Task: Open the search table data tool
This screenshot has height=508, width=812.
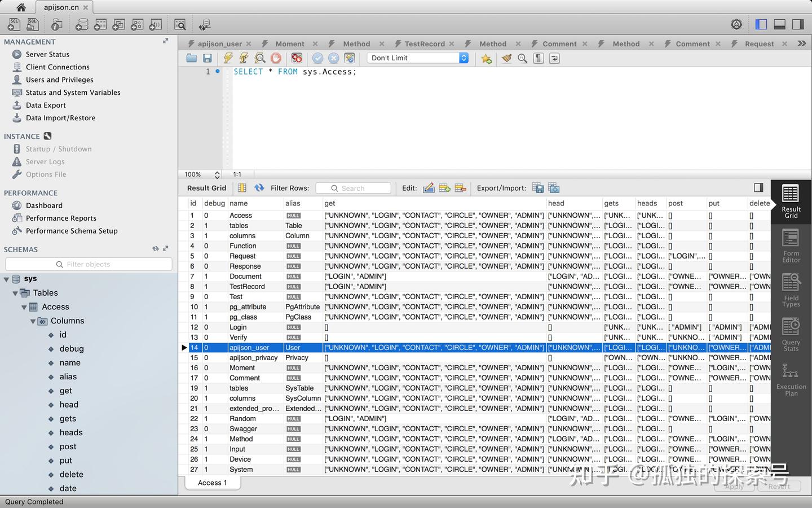Action: tap(180, 24)
